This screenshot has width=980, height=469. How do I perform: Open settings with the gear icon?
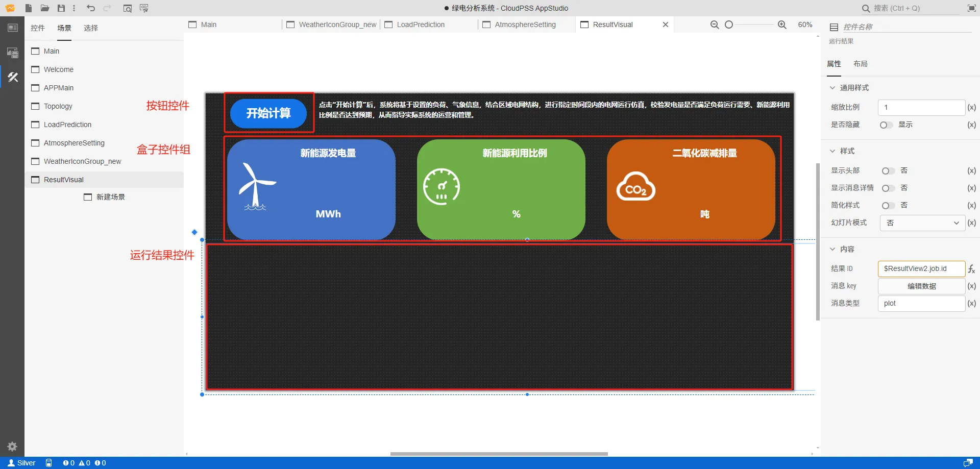(12, 447)
